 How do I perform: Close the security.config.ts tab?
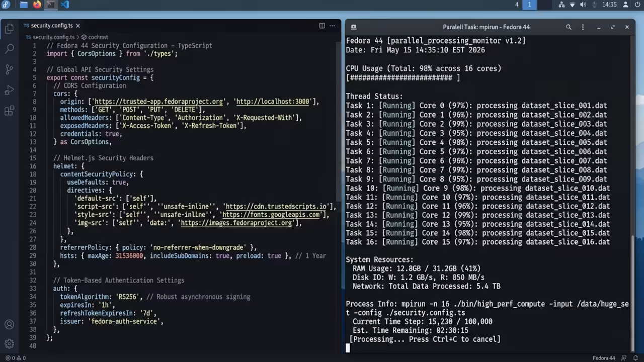78,26
